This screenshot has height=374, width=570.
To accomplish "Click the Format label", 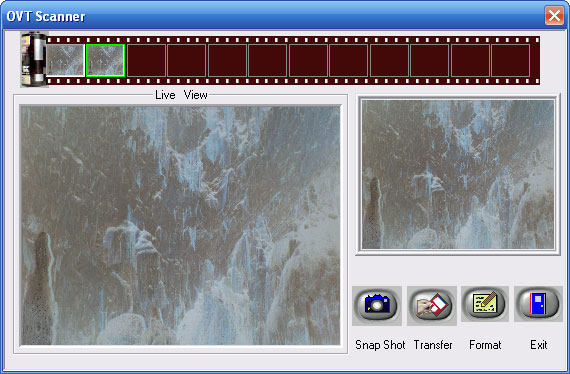I will click(485, 345).
